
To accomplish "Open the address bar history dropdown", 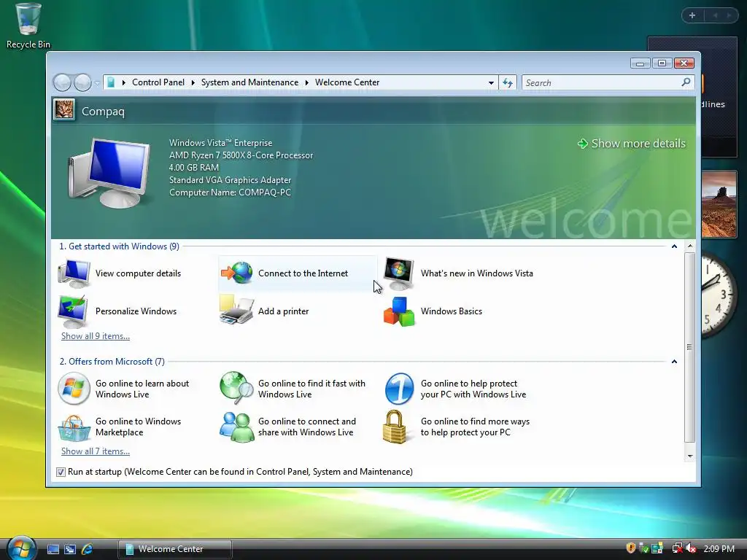I will point(491,83).
